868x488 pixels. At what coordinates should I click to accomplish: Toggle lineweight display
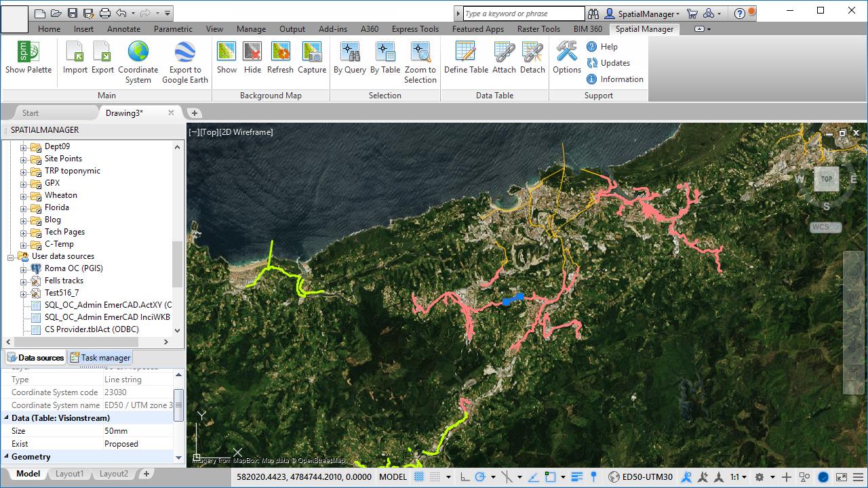pyautogui.click(x=577, y=476)
